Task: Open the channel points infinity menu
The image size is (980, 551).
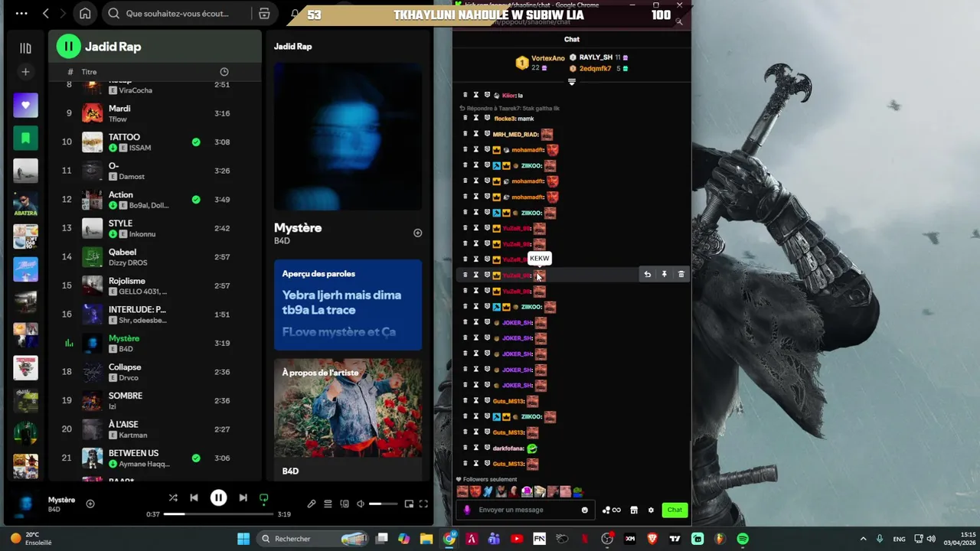Action: click(x=611, y=510)
